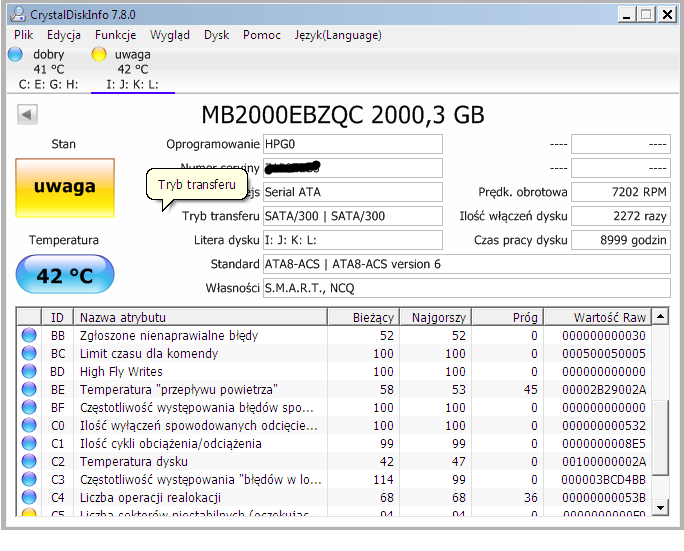Click blue status orb of row BC
Screen dimensions: 684x551
[x=29, y=353]
